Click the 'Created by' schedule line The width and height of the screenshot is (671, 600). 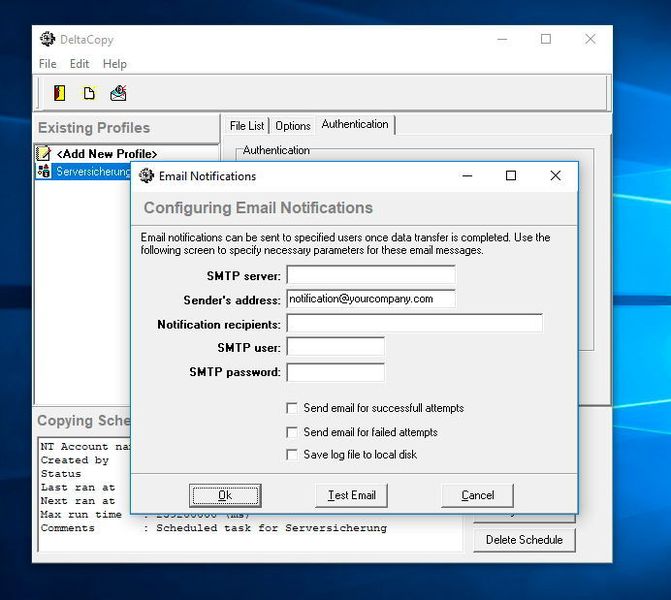click(75, 460)
